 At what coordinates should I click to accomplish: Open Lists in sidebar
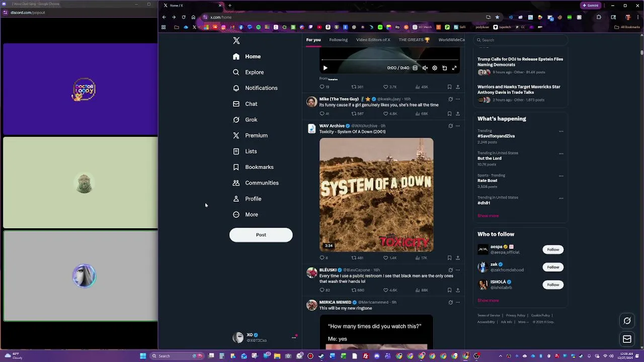(245, 151)
